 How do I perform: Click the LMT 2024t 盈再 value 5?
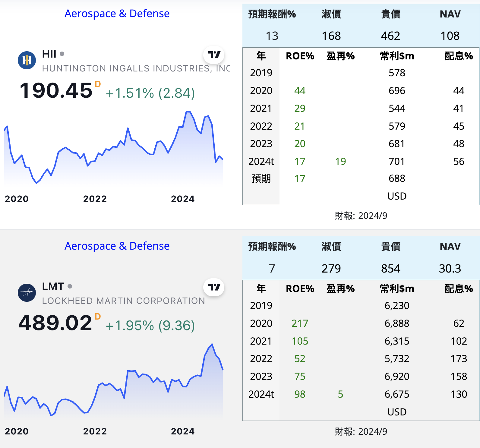[x=340, y=394]
